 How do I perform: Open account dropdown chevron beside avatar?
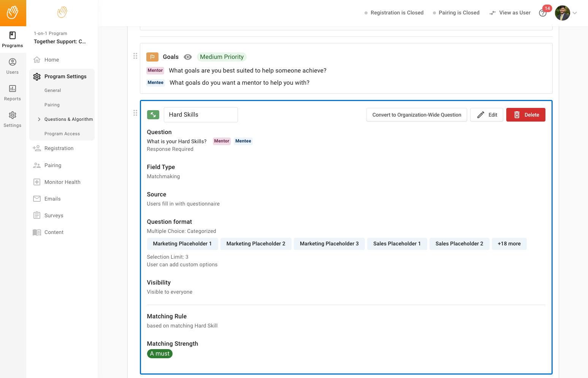click(x=575, y=13)
